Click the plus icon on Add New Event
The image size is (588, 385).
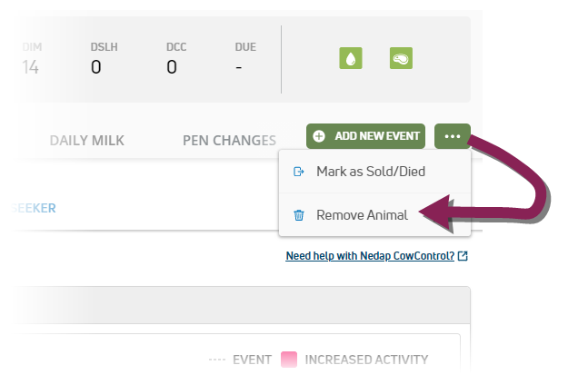(319, 136)
